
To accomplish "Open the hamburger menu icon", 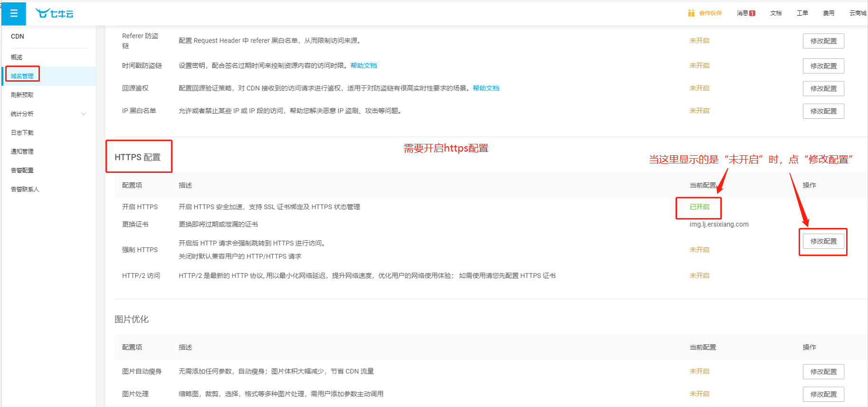I will tap(14, 13).
